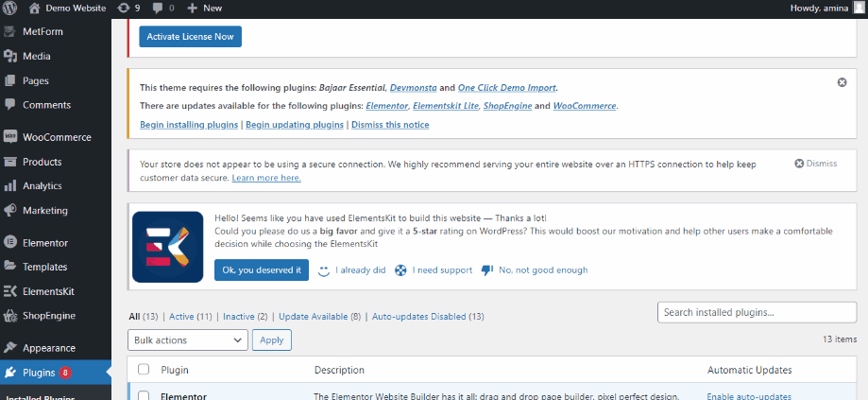Dismiss the theme plugins notice with X
868x400 pixels.
coord(842,82)
